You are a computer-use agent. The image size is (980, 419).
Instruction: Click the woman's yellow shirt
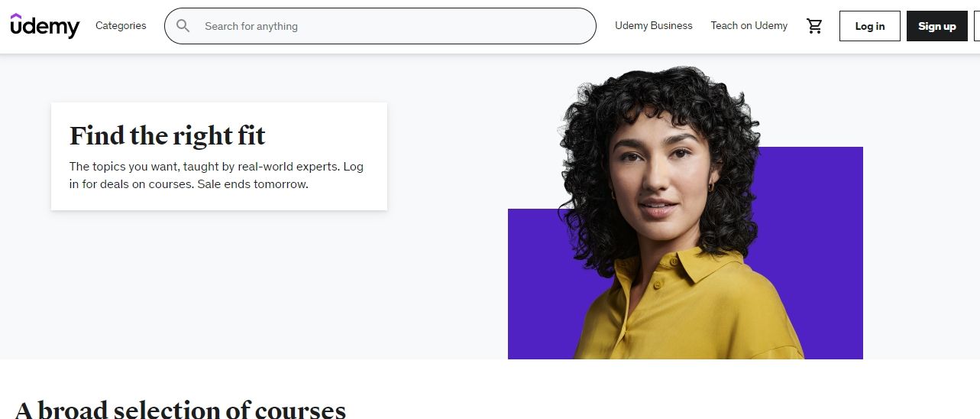[687, 313]
